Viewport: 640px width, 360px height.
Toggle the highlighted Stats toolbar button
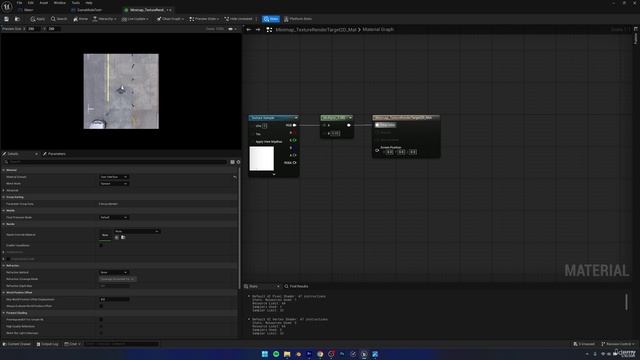click(x=271, y=19)
